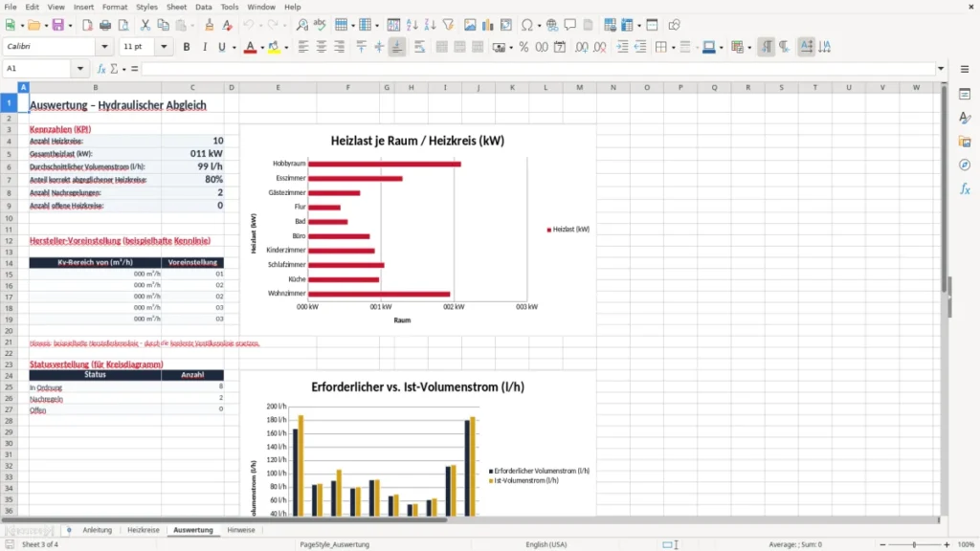Toggle Bold formatting

click(187, 47)
